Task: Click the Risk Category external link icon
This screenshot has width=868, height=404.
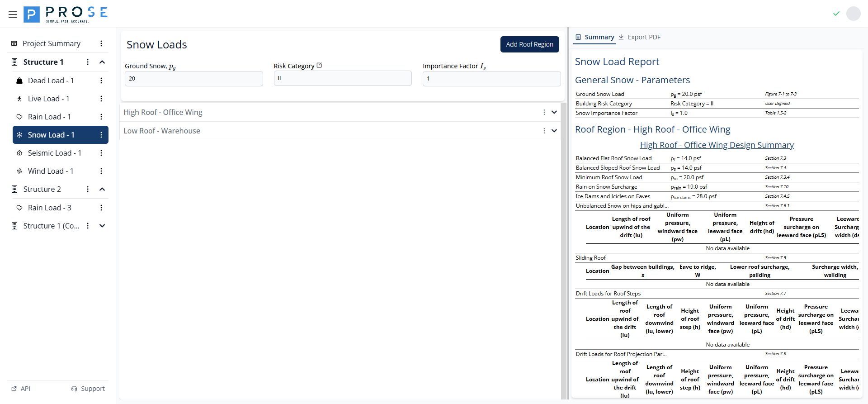Action: coord(320,66)
